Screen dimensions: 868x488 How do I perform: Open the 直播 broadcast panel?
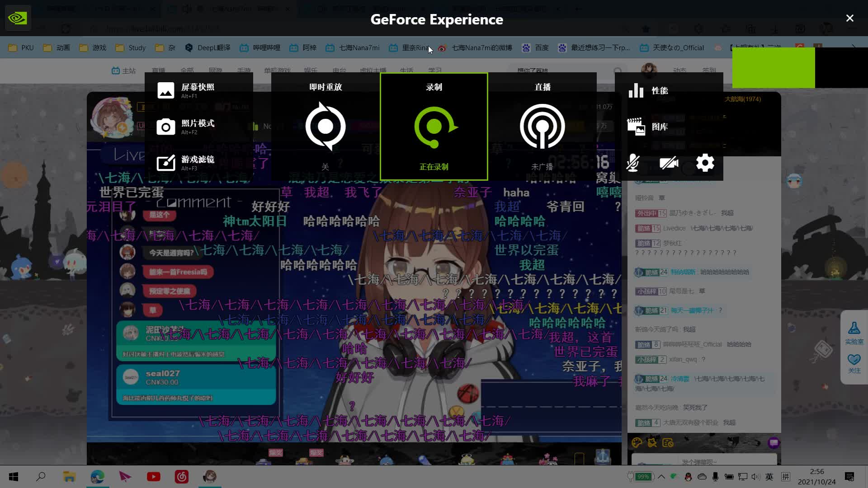(x=542, y=127)
